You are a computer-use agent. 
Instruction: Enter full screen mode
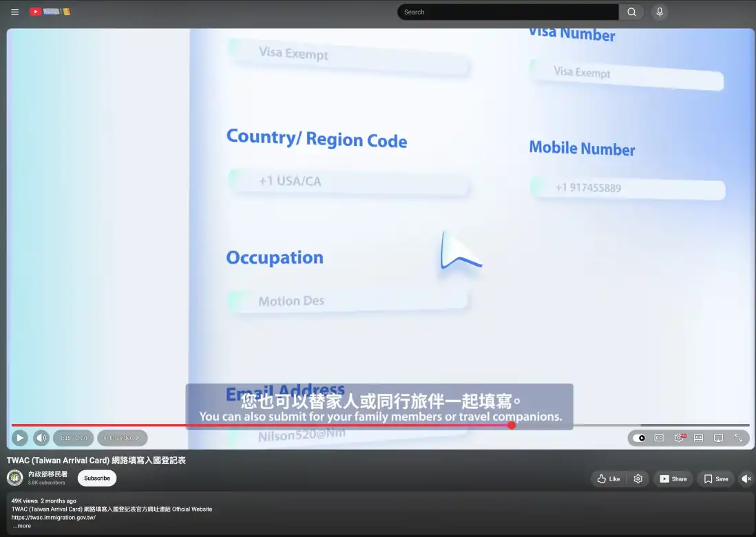coord(738,438)
